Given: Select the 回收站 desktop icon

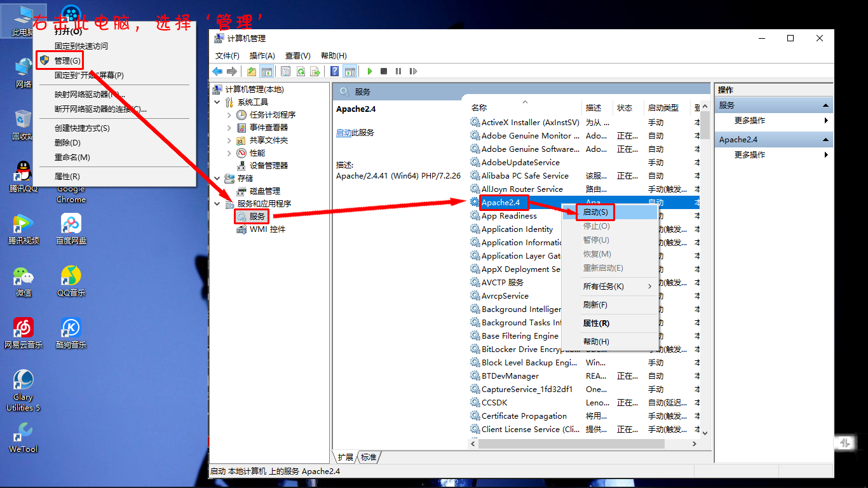Looking at the screenshot, I should tap(23, 125).
